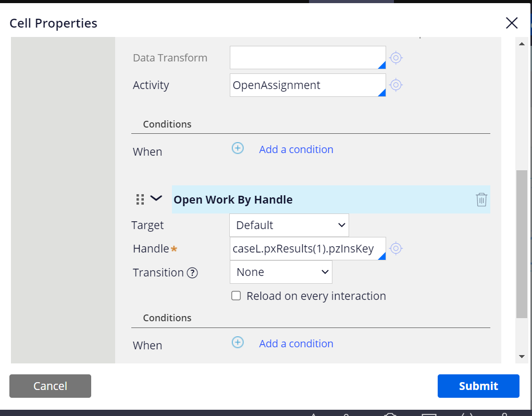Image resolution: width=532 pixels, height=416 pixels.
Task: Add a condition under Open Work By Handle
Action: 295,343
